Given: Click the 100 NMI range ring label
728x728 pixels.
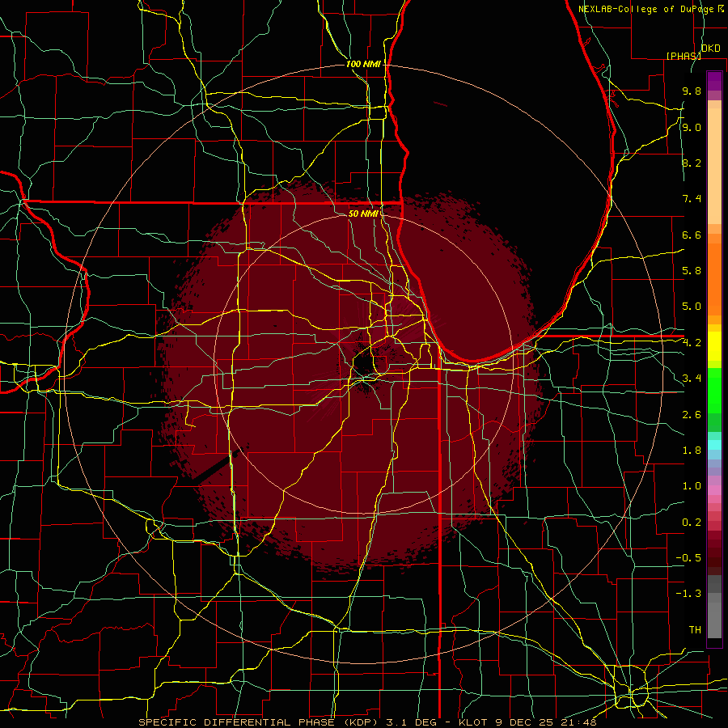Looking at the screenshot, I should (x=363, y=64).
